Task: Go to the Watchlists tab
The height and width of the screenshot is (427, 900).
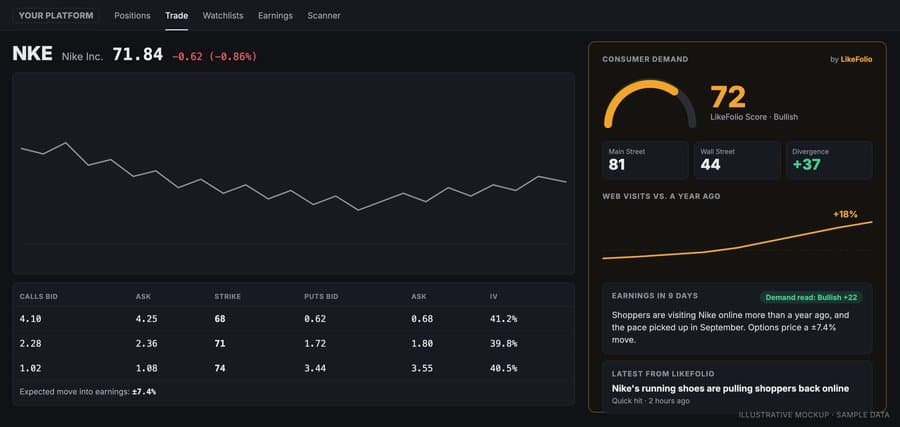Action: pyautogui.click(x=223, y=15)
